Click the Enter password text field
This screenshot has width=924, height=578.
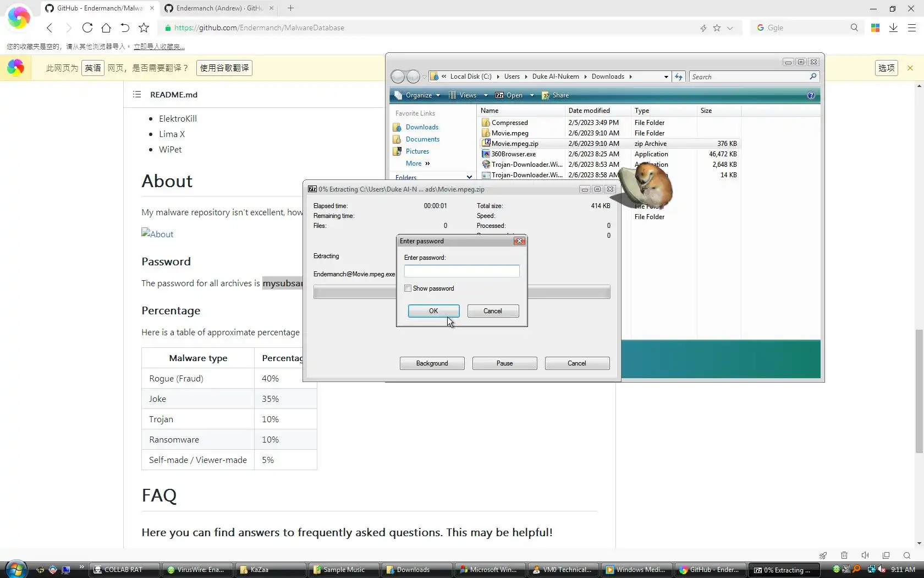tap(461, 271)
